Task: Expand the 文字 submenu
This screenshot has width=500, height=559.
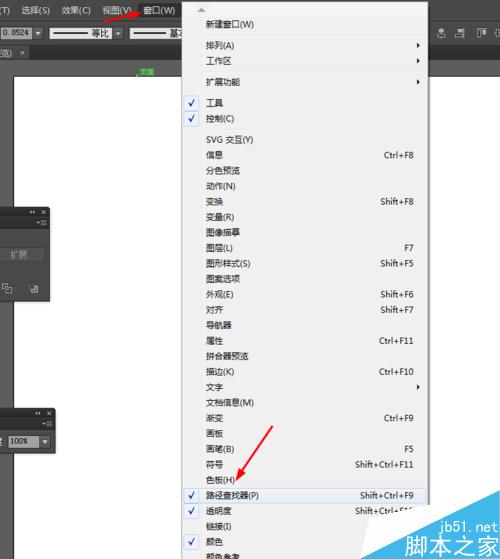Action: (305, 387)
